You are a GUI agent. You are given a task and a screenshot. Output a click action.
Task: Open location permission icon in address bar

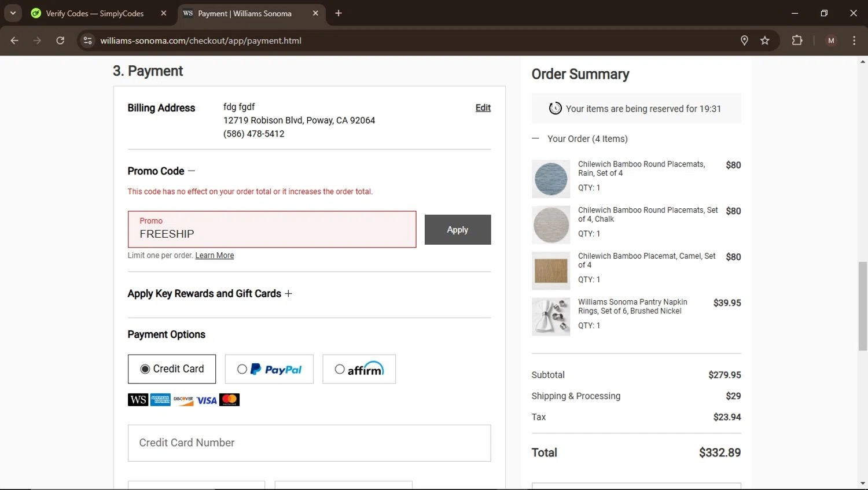pyautogui.click(x=744, y=40)
